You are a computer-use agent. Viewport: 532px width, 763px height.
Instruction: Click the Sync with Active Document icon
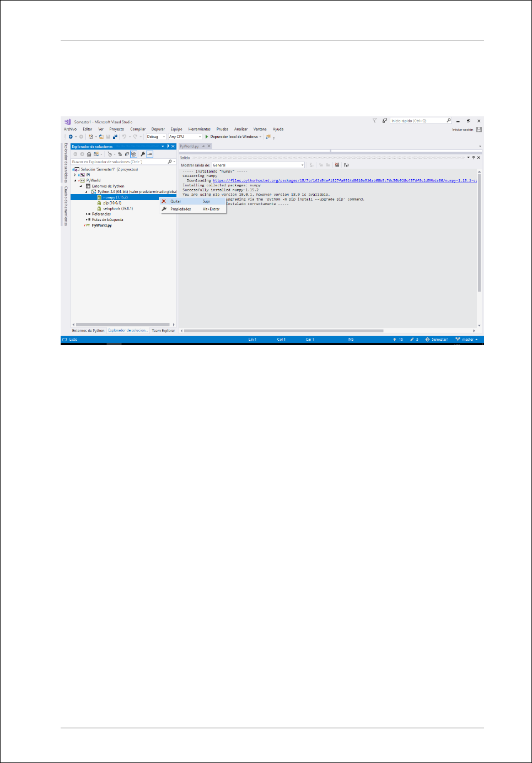[120, 154]
